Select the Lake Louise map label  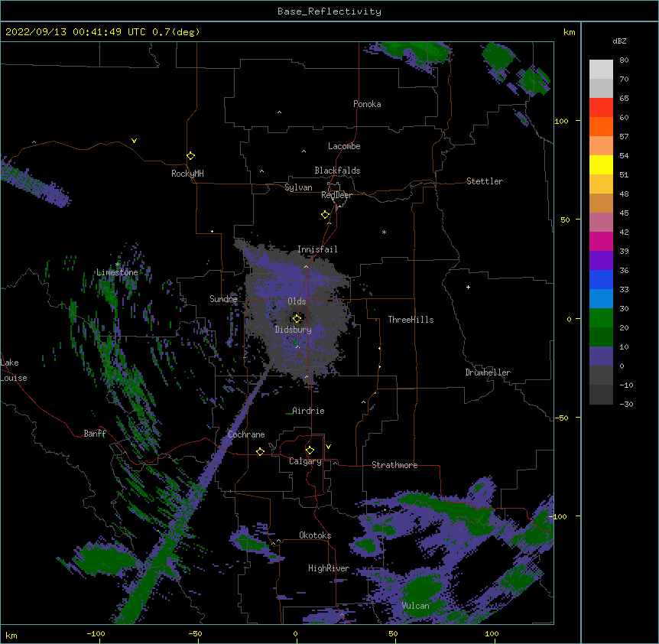coord(14,370)
